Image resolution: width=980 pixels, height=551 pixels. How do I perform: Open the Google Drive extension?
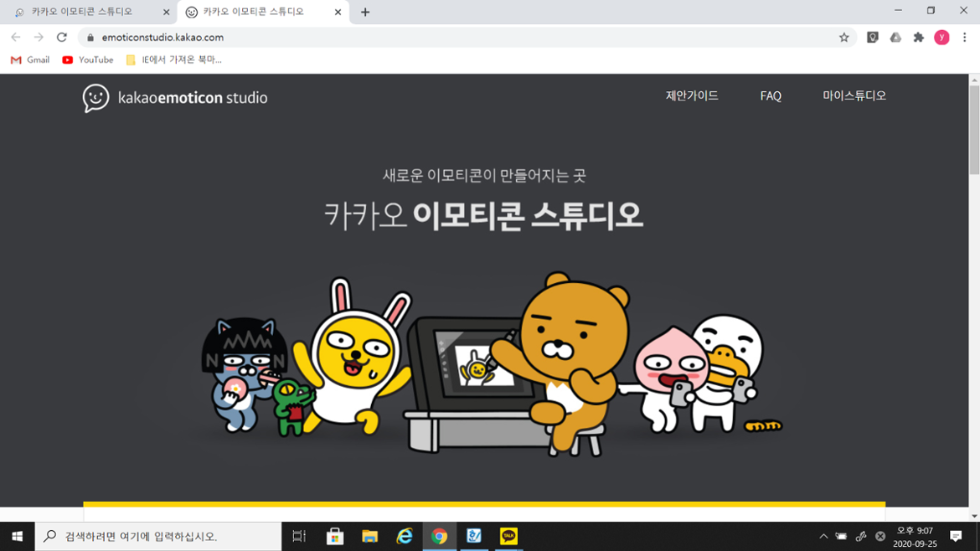tap(895, 38)
